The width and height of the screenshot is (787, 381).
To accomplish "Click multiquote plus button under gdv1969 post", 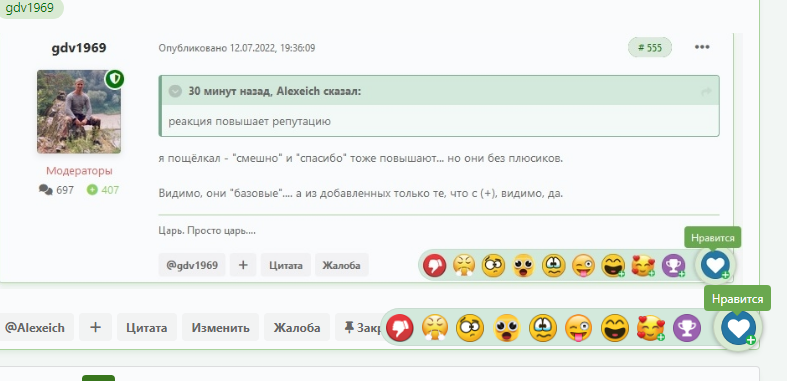I will tap(243, 265).
